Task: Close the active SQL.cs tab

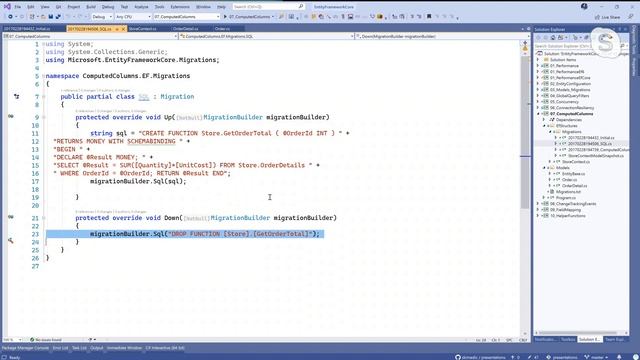Action: [x=123, y=29]
